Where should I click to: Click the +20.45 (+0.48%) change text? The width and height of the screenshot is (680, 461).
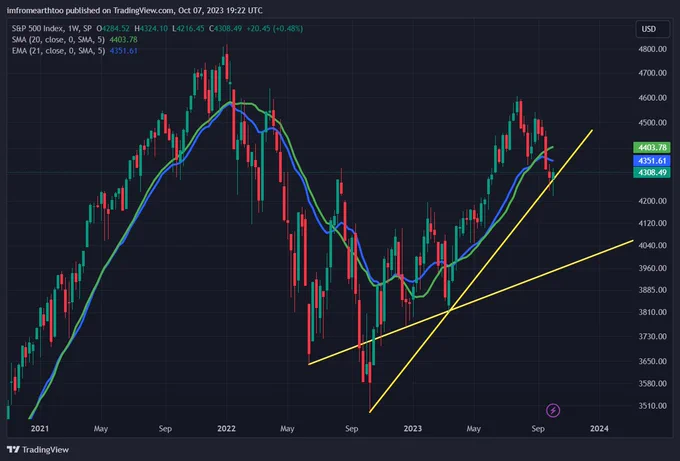pos(275,29)
